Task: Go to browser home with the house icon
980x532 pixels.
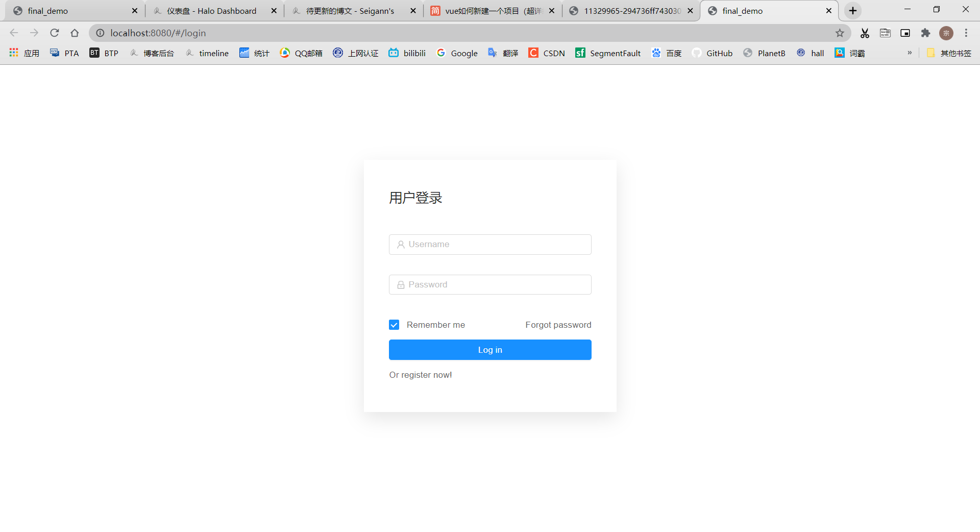Action: click(75, 33)
